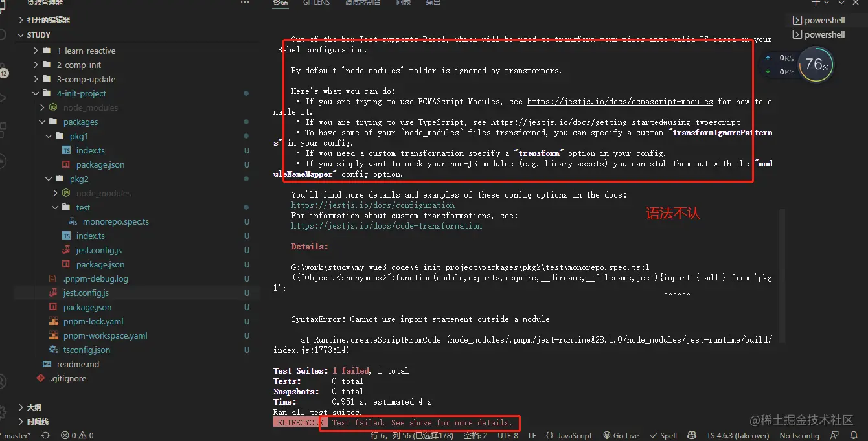The height and width of the screenshot is (441, 868).
Task: Click the test-file icon beside monorepo.spec.ts
Action: tap(73, 221)
